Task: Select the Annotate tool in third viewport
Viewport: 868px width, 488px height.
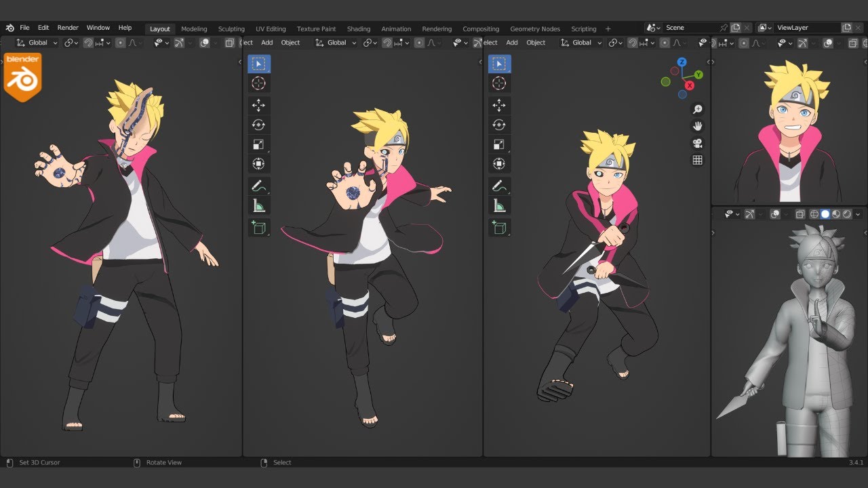Action: 499,186
